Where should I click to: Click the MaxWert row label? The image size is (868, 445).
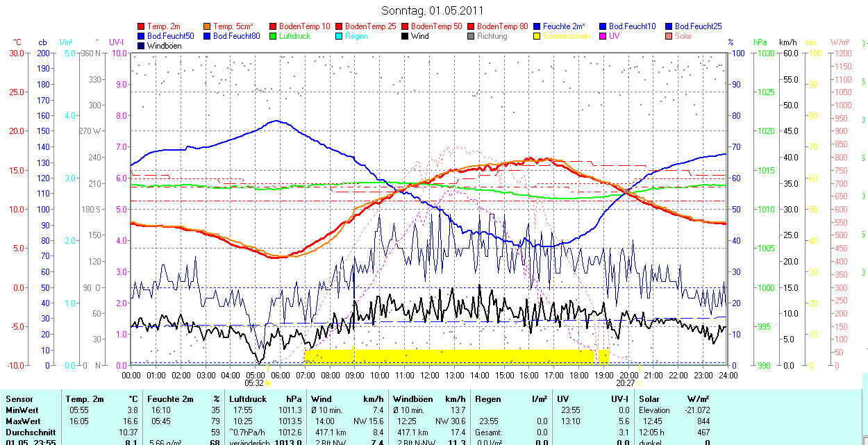(x=24, y=421)
